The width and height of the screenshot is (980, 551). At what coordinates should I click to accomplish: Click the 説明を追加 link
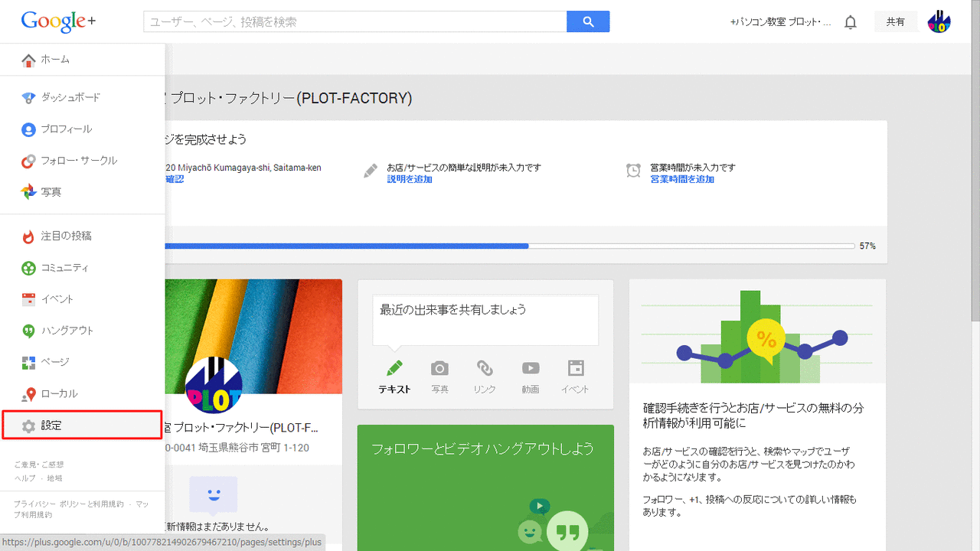[410, 179]
